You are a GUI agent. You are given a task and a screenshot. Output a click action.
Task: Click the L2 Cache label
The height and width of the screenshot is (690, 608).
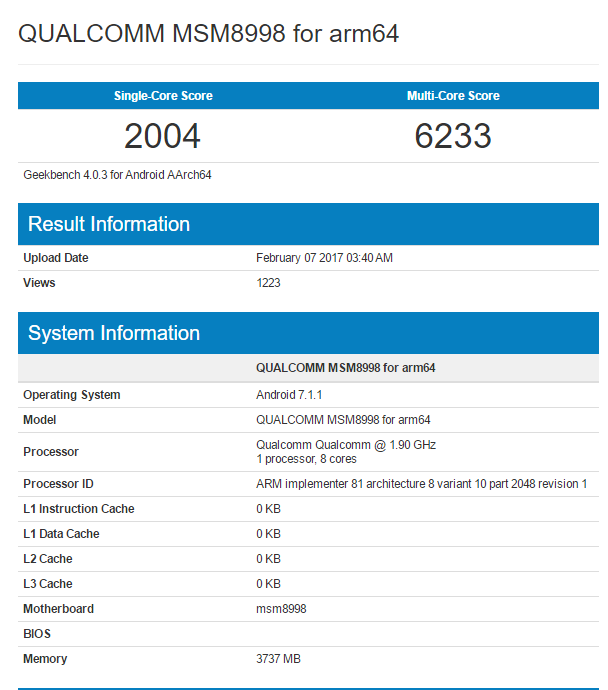click(x=48, y=559)
